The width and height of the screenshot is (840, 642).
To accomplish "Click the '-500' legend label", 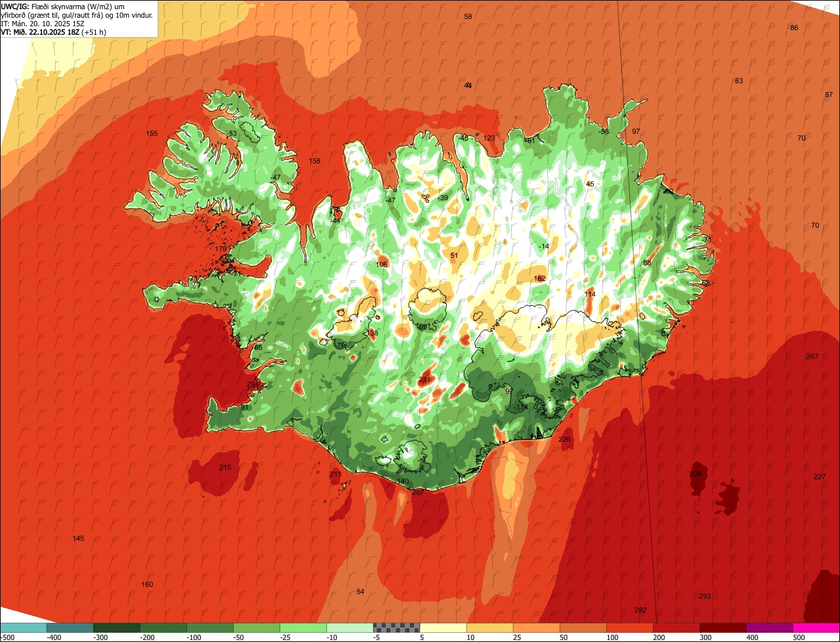I will (x=7, y=637).
